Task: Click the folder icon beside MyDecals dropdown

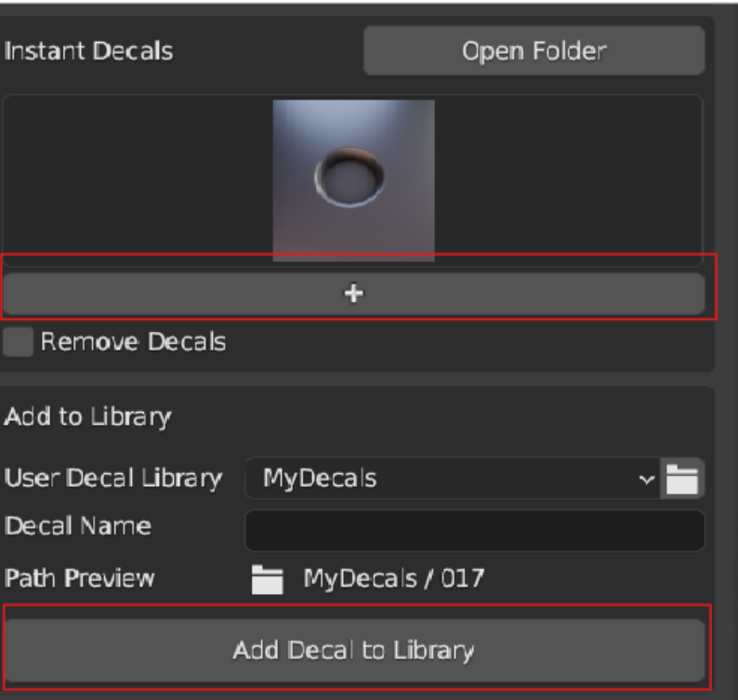Action: coord(682,478)
